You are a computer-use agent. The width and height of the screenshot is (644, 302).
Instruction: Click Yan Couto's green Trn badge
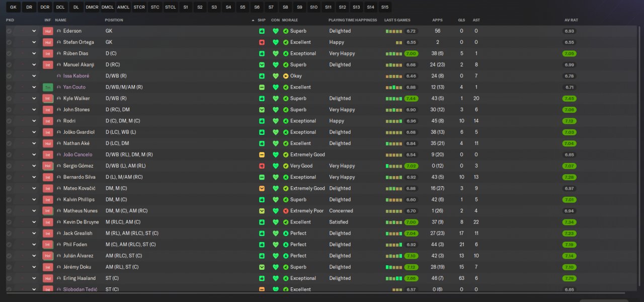pos(48,87)
